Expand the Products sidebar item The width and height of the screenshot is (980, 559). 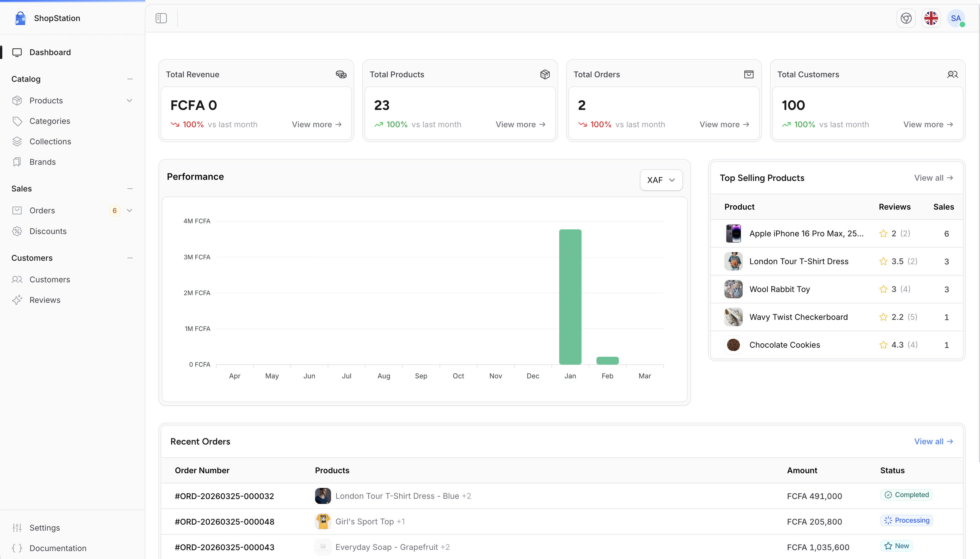(130, 100)
